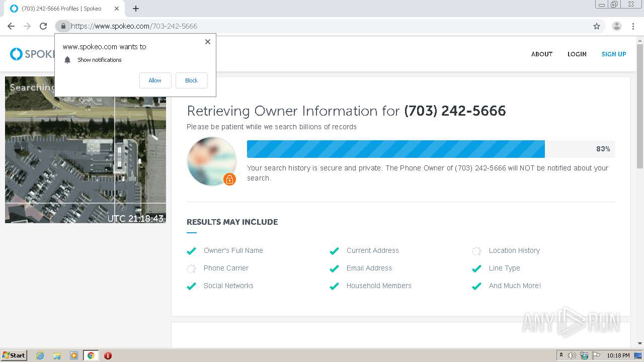Click checkmark beside Social Networks
Image resolution: width=644 pixels, height=362 pixels.
click(191, 286)
